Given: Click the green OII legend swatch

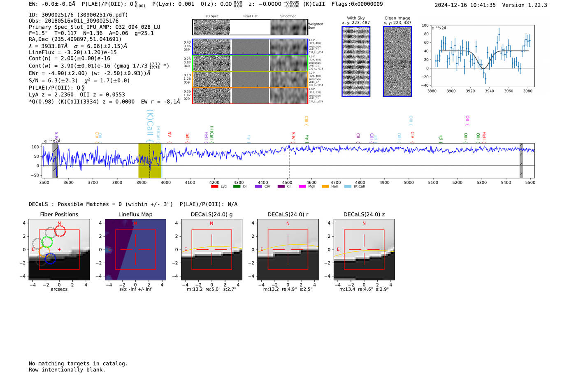Looking at the screenshot, I should tap(237, 186).
